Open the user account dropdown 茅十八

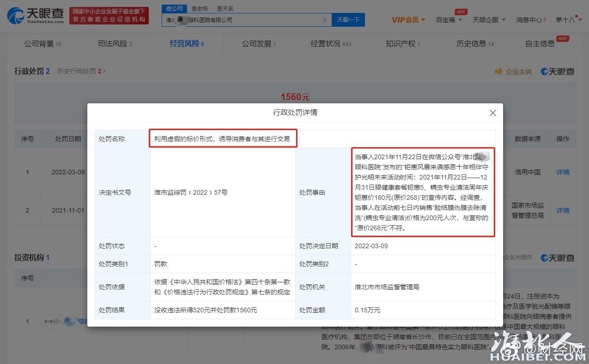[x=568, y=20]
